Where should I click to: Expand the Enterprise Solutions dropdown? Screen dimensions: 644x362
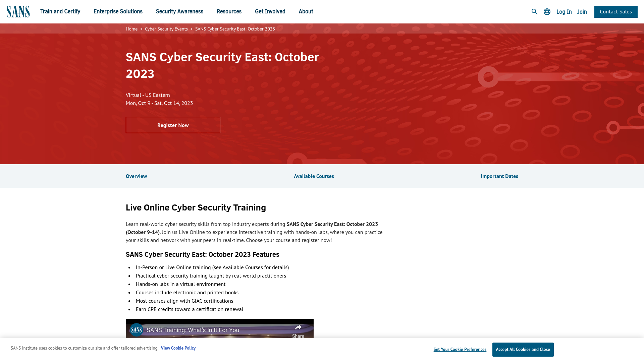[x=118, y=11]
